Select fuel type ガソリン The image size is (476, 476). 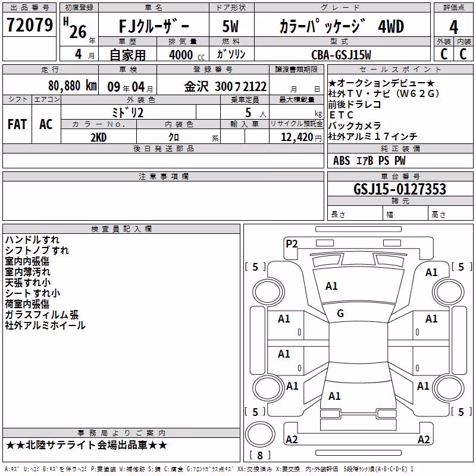231,54
